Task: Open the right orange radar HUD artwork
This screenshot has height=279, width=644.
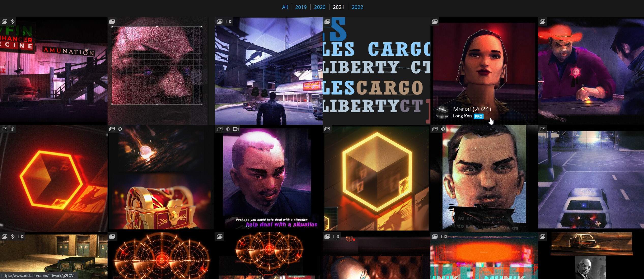Action: pos(269,256)
